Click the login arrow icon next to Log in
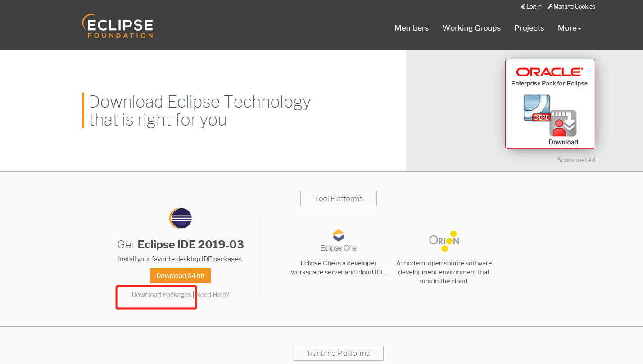643x364 pixels. [522, 6]
